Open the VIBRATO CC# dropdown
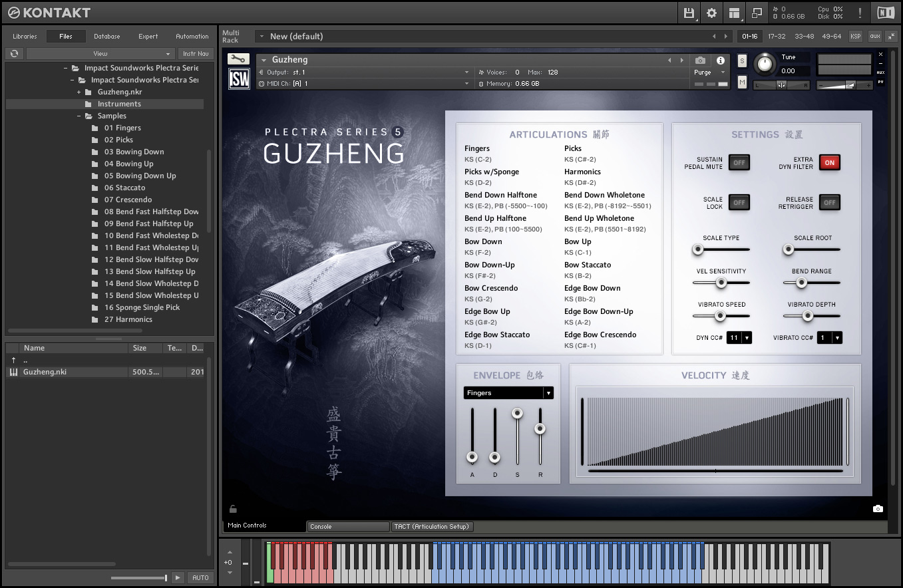Image resolution: width=903 pixels, height=588 pixels. 829,338
